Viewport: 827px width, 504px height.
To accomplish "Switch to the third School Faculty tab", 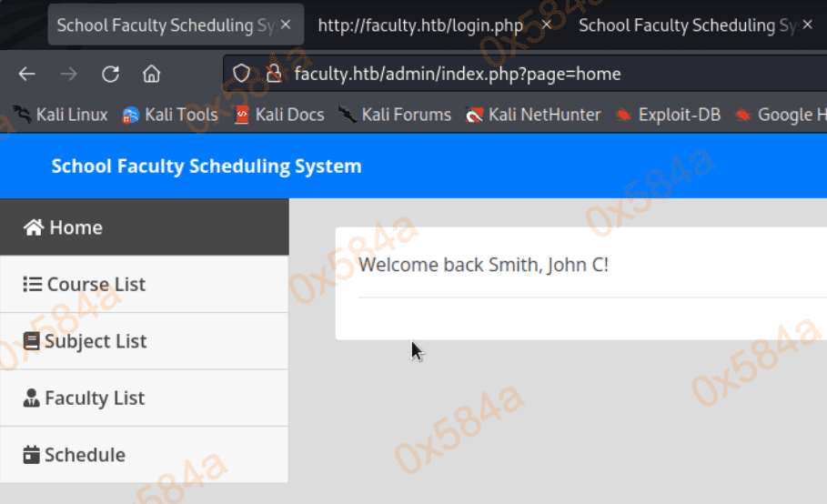I will (x=687, y=25).
